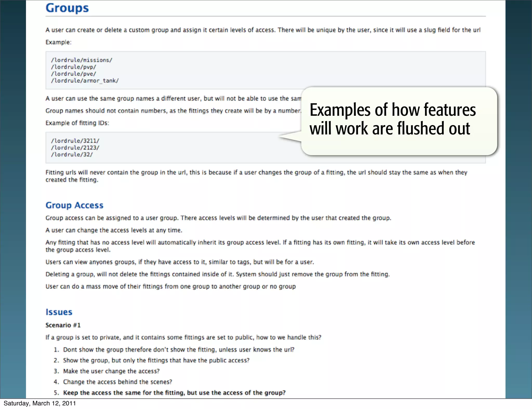
Task: Click the question 'If a group is set to private'
Action: pos(183,337)
